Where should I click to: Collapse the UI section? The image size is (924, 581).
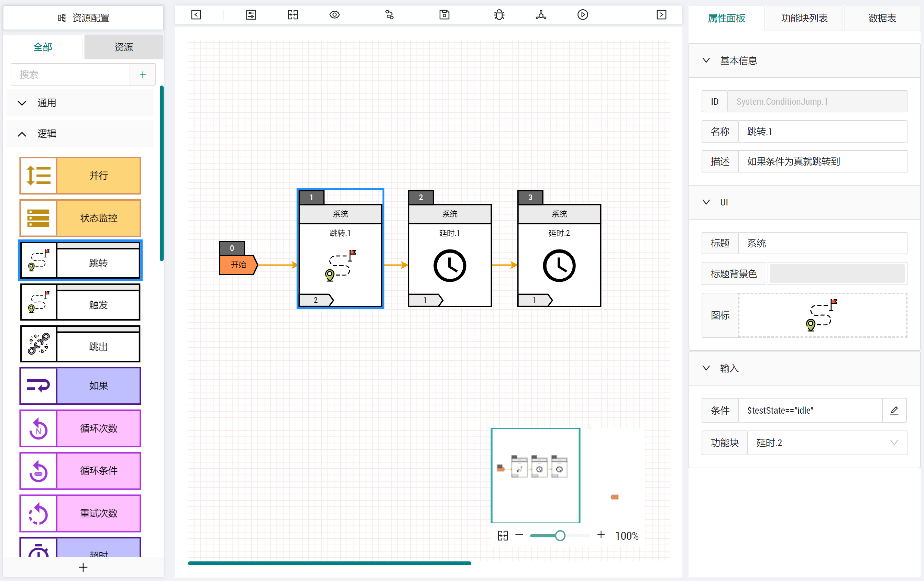pyautogui.click(x=804, y=202)
